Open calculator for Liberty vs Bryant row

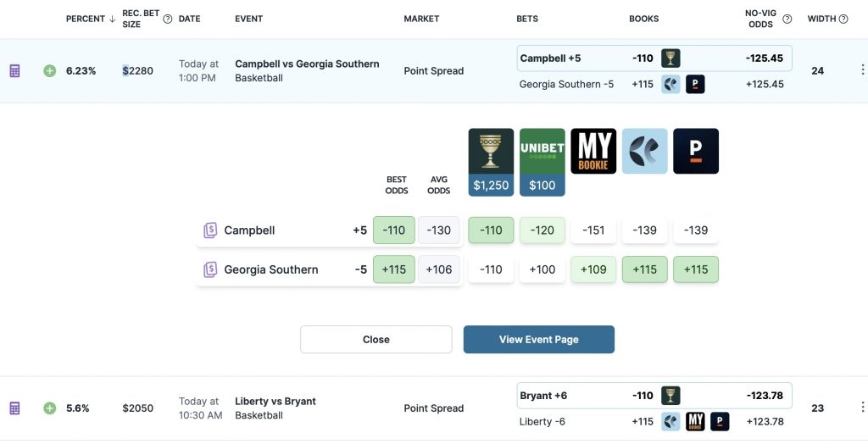pyautogui.click(x=15, y=408)
